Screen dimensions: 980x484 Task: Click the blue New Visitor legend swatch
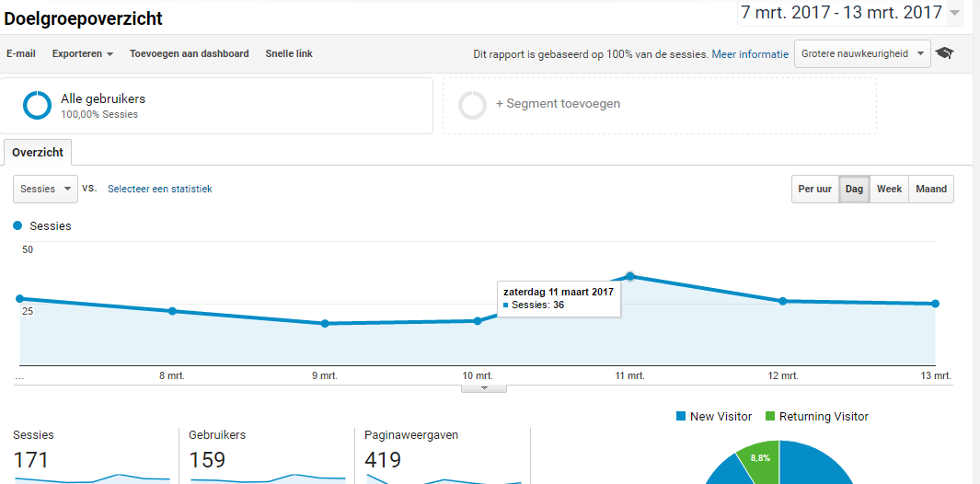[681, 417]
